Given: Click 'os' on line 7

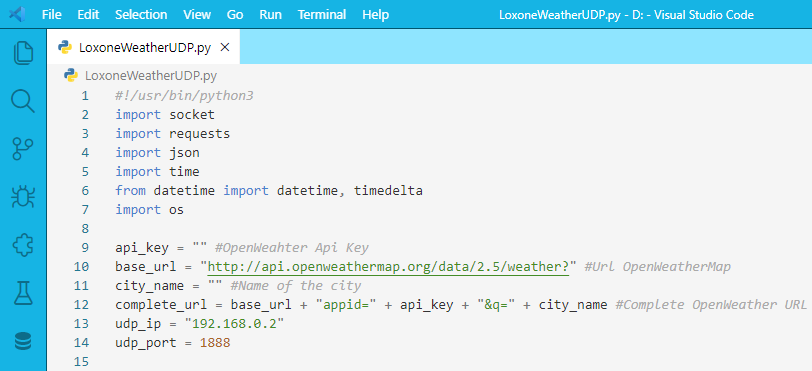Looking at the screenshot, I should [177, 210].
